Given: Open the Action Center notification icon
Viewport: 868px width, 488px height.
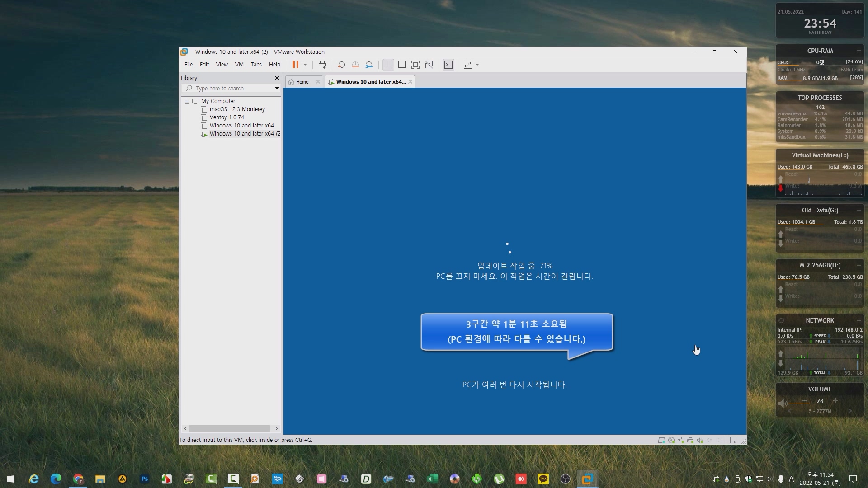Looking at the screenshot, I should coord(853,479).
